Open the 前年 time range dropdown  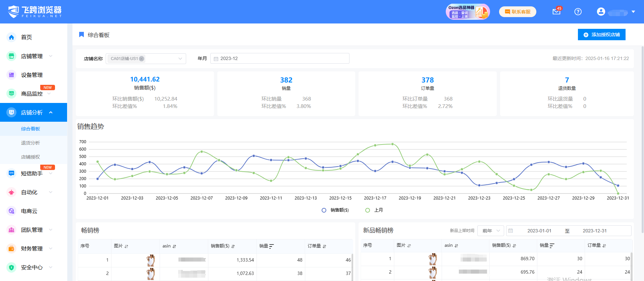[x=490, y=231]
